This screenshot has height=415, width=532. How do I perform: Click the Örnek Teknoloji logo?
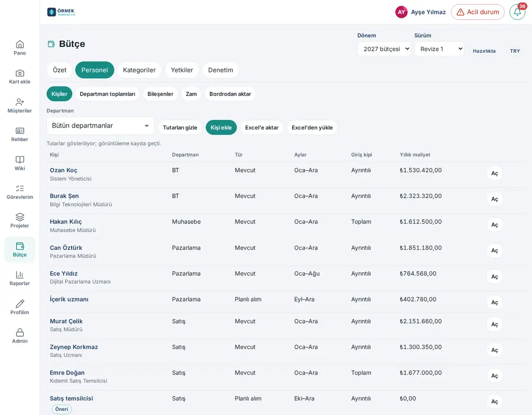tap(61, 12)
